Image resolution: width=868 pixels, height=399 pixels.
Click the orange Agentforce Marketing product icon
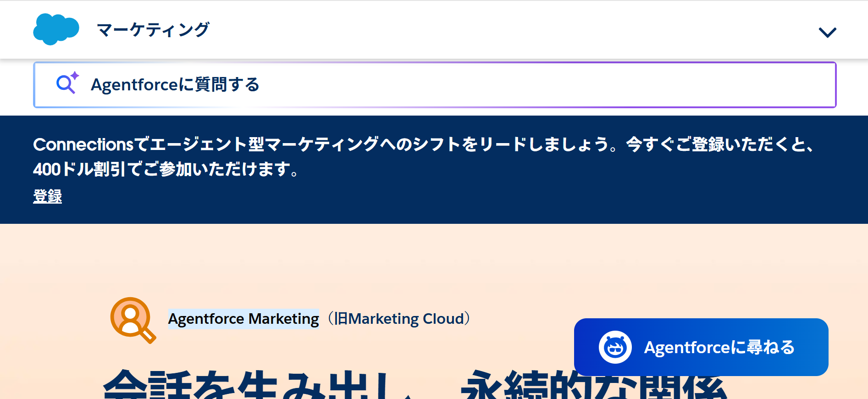point(133,320)
